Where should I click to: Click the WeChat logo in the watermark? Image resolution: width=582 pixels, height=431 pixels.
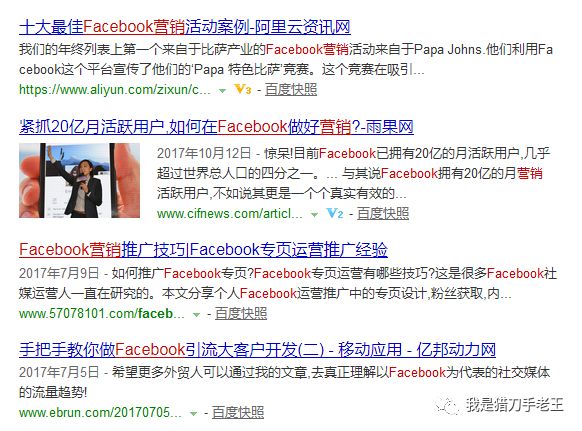click(447, 405)
